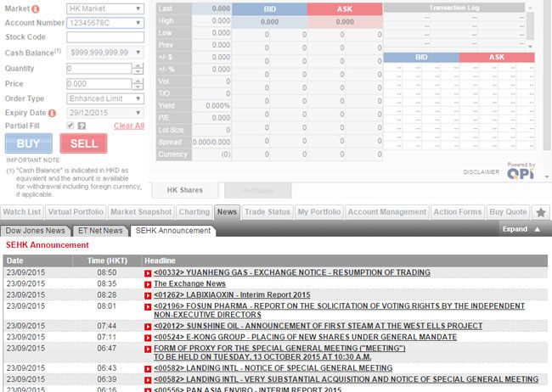Click the Transaction Log scroll down arrow
This screenshot has height=392, width=552.
coord(530,47)
